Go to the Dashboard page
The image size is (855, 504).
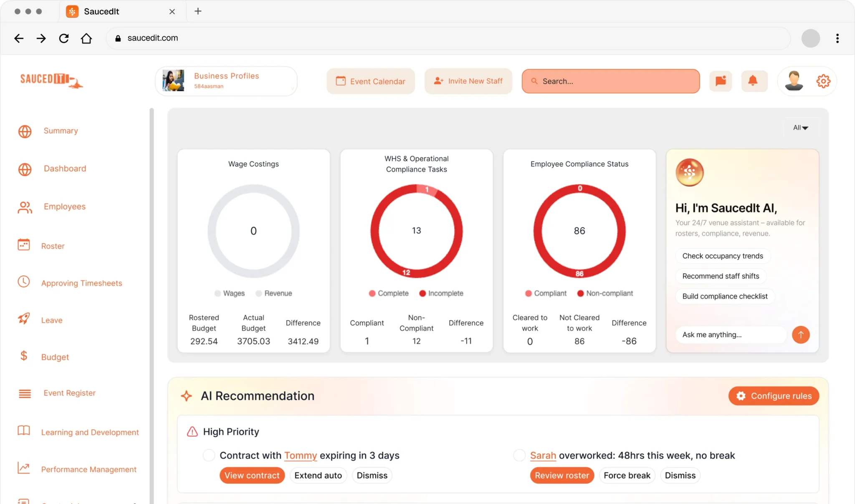65,169
